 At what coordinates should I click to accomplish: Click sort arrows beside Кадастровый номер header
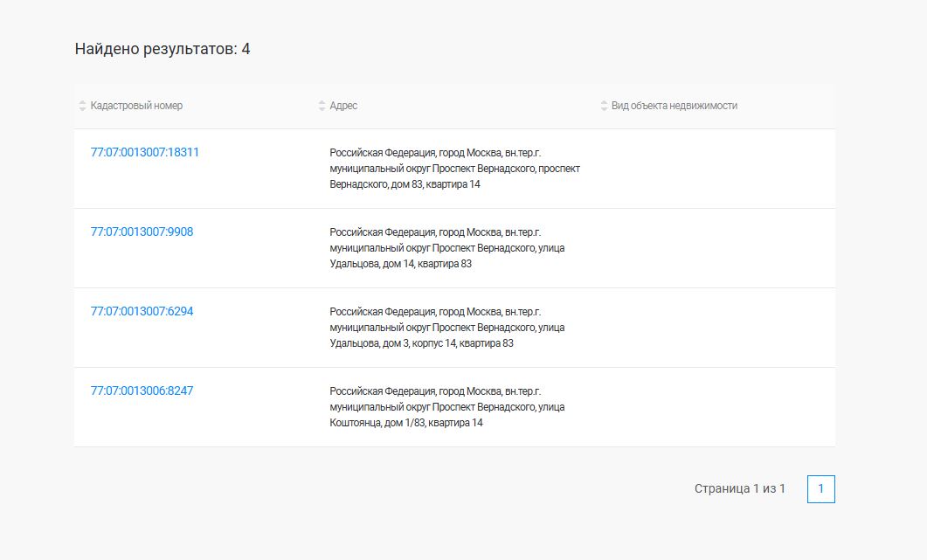click(83, 106)
